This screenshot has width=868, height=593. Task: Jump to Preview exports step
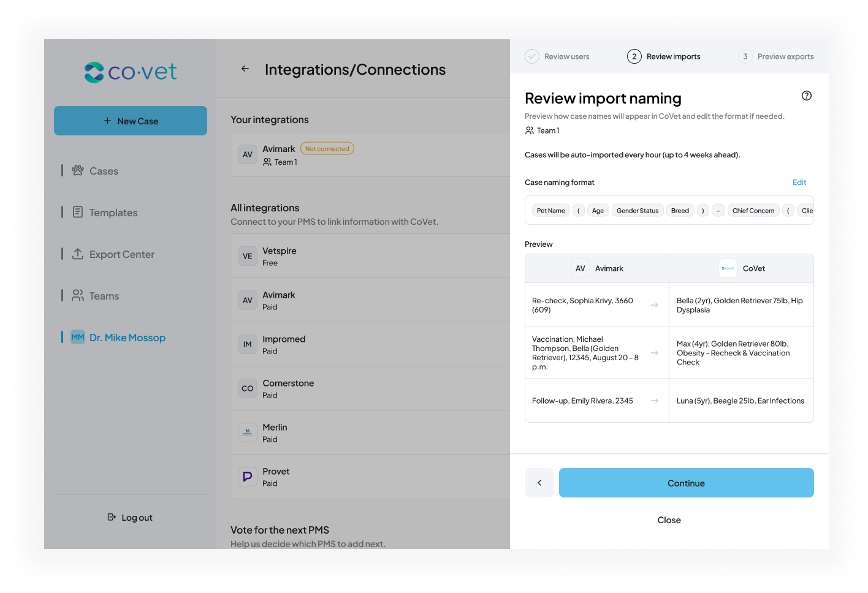pos(776,56)
